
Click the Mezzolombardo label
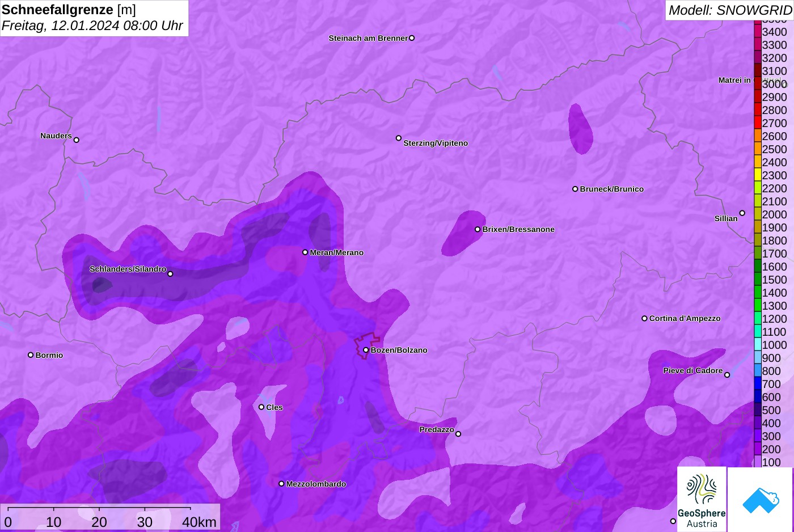[x=316, y=484]
